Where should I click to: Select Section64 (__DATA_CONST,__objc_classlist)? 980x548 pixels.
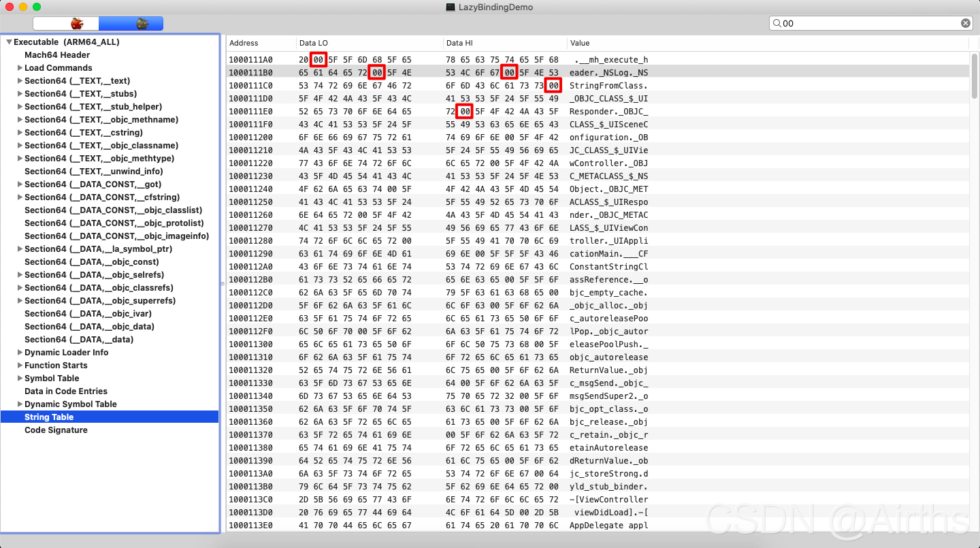[114, 210]
